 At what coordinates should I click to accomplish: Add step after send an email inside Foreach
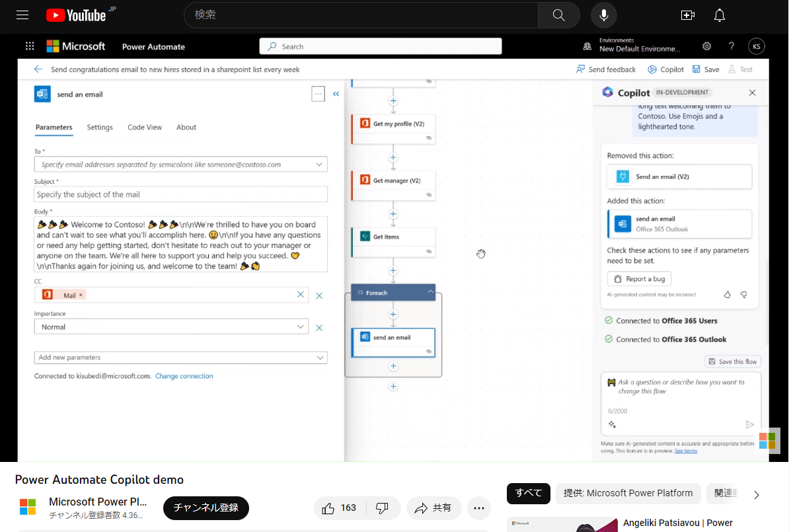tap(393, 366)
